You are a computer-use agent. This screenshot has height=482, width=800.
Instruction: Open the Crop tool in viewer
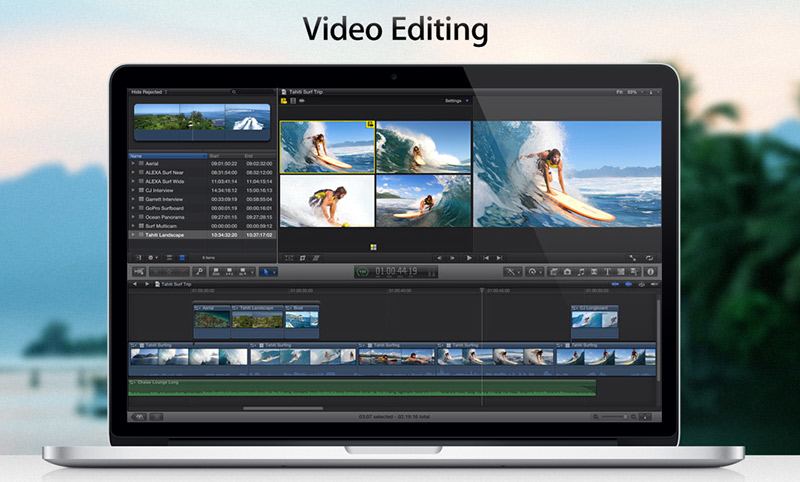point(303,258)
